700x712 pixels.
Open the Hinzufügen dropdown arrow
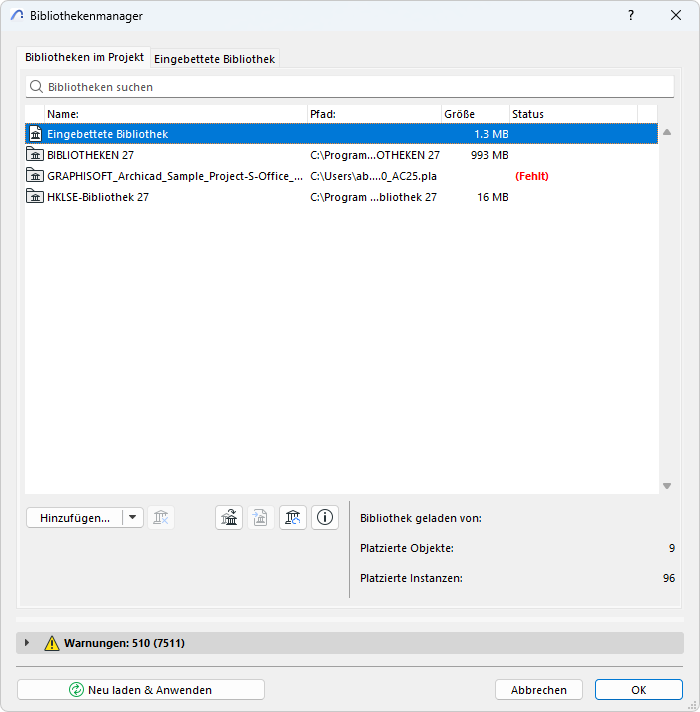[133, 518]
